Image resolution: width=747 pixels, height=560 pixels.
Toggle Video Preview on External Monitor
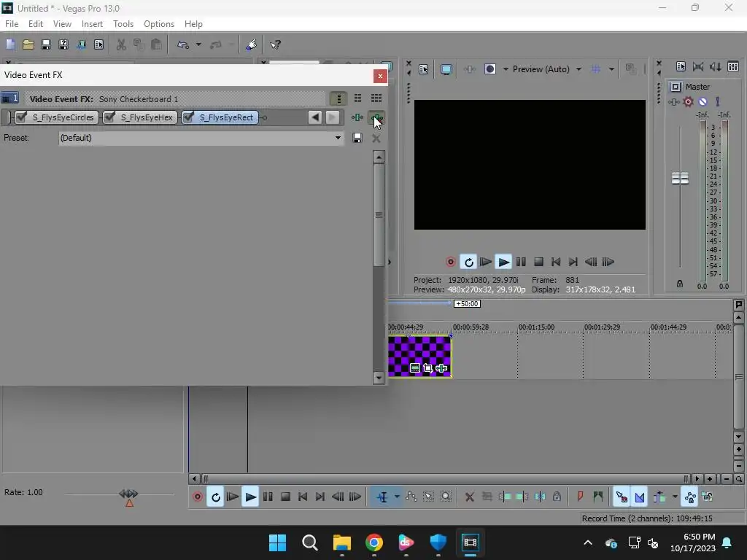tap(446, 69)
